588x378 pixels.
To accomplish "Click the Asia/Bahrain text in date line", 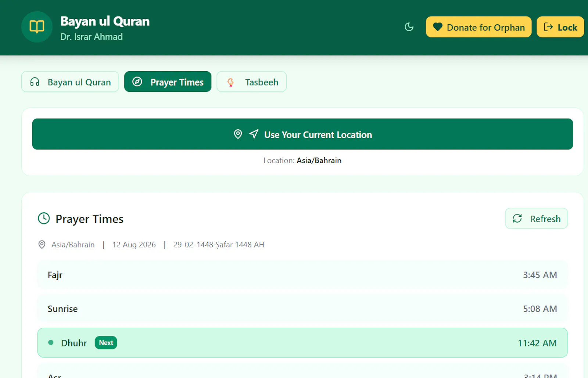I will (x=73, y=245).
